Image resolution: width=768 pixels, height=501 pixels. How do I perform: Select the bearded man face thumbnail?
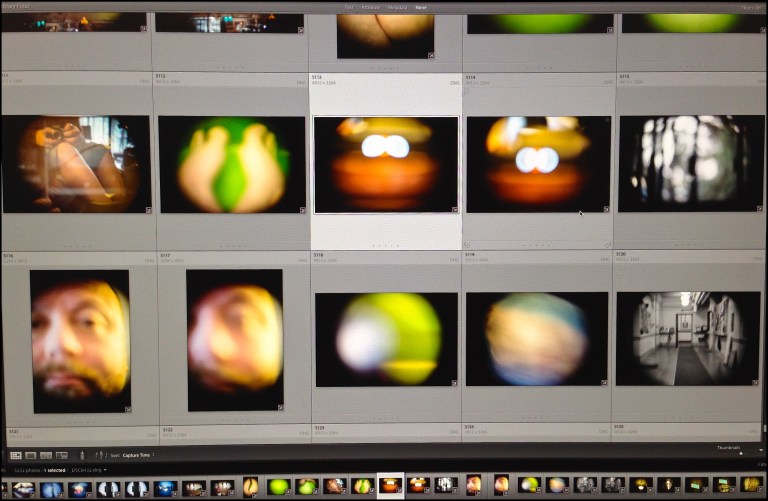[79, 341]
